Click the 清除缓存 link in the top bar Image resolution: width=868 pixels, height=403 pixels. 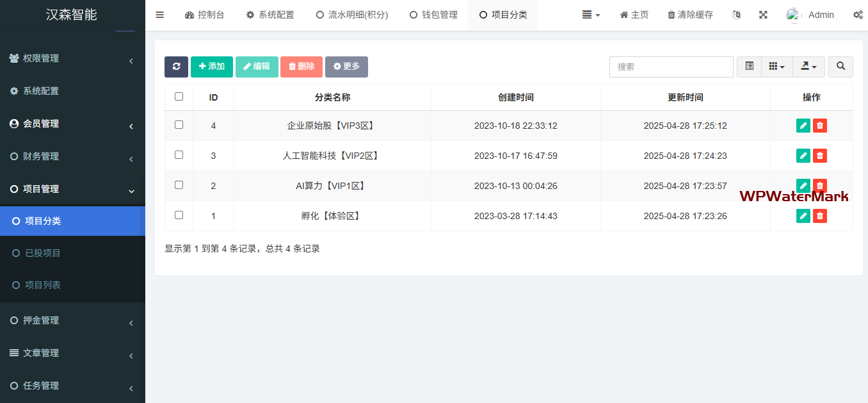[x=690, y=15]
